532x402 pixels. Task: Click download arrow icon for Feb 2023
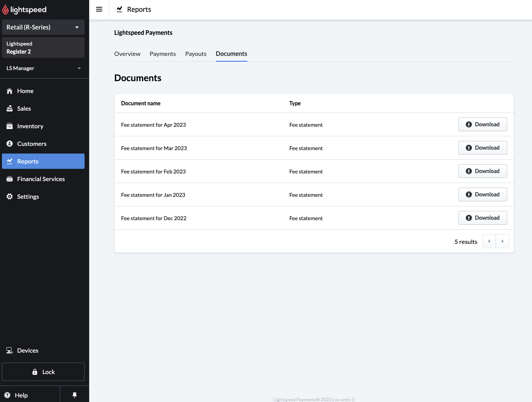pyautogui.click(x=469, y=171)
